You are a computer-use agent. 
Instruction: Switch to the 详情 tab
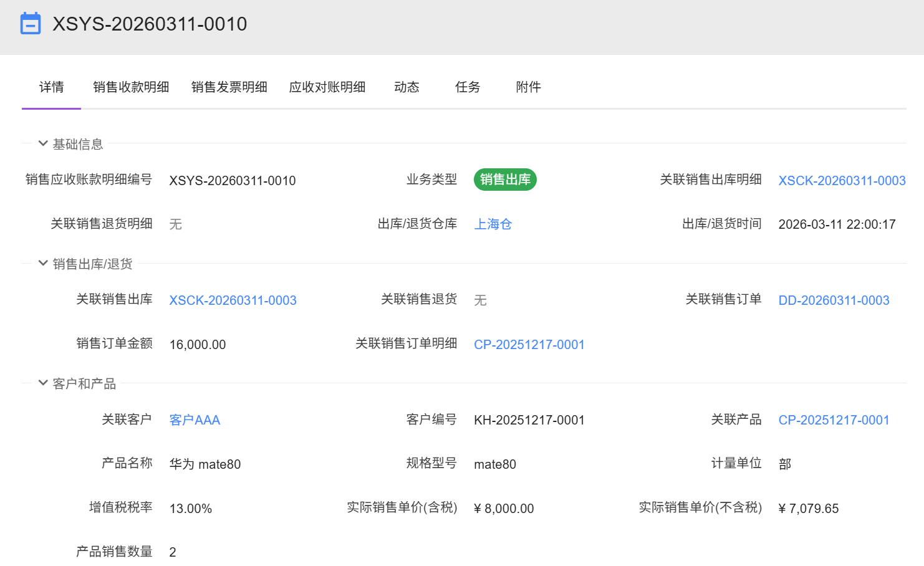coord(51,87)
